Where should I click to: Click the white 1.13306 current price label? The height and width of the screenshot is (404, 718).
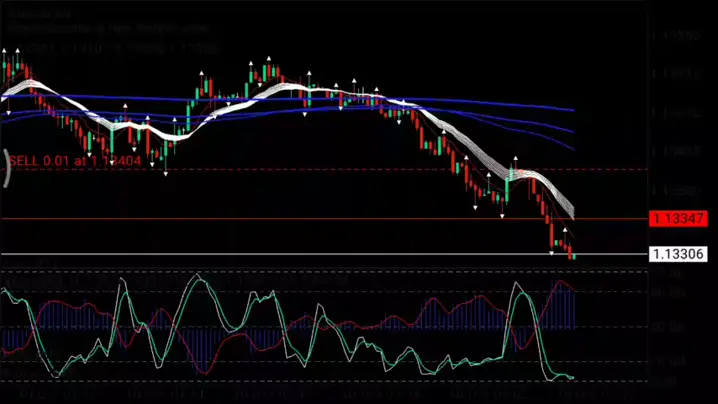point(678,254)
